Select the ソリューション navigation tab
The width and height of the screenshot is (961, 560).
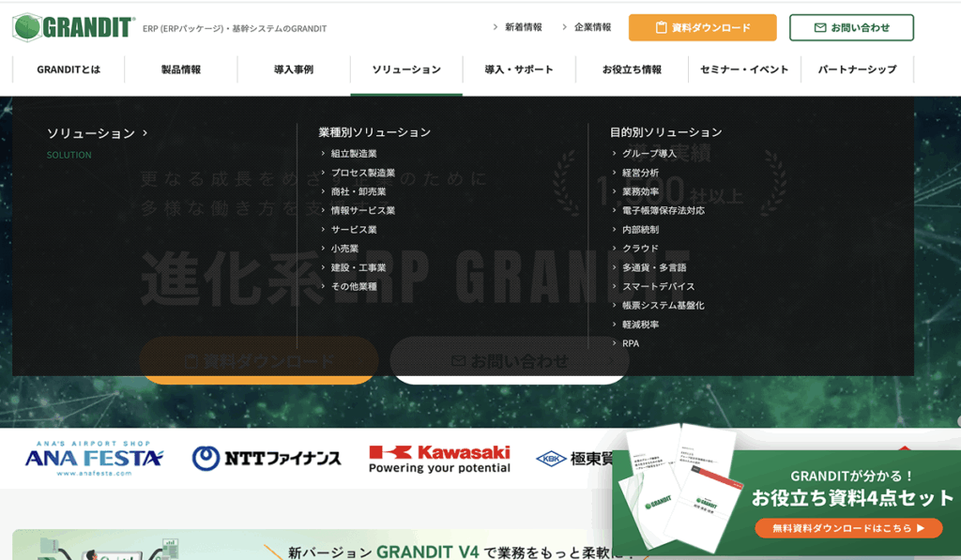click(x=405, y=69)
